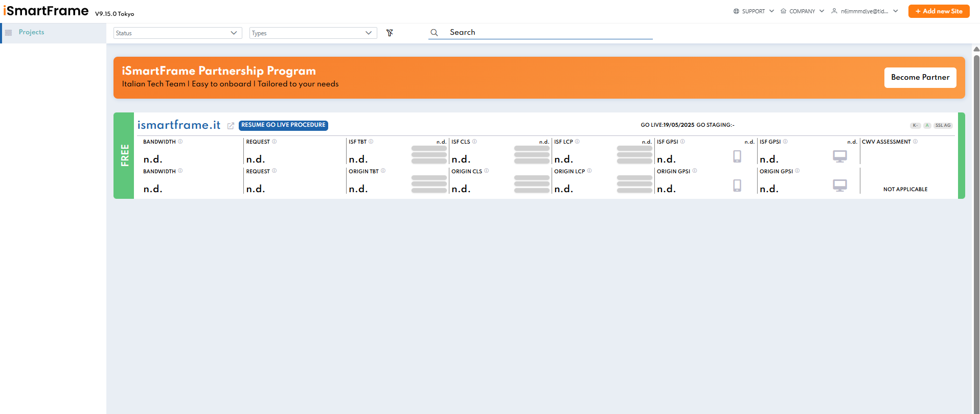Open the ismartframe.it project link

[x=179, y=125]
